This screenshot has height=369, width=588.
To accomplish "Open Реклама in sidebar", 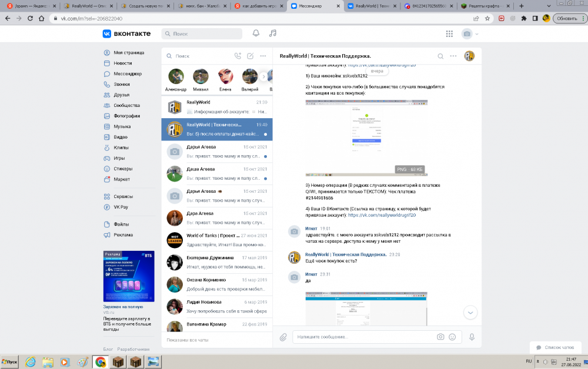I will pyautogui.click(x=123, y=235).
